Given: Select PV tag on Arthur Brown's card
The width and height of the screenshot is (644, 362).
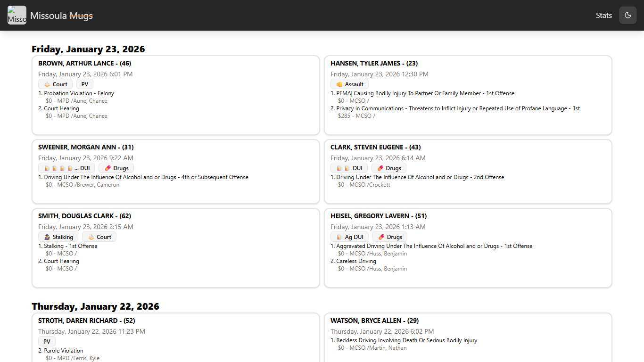Looking at the screenshot, I should (x=85, y=84).
